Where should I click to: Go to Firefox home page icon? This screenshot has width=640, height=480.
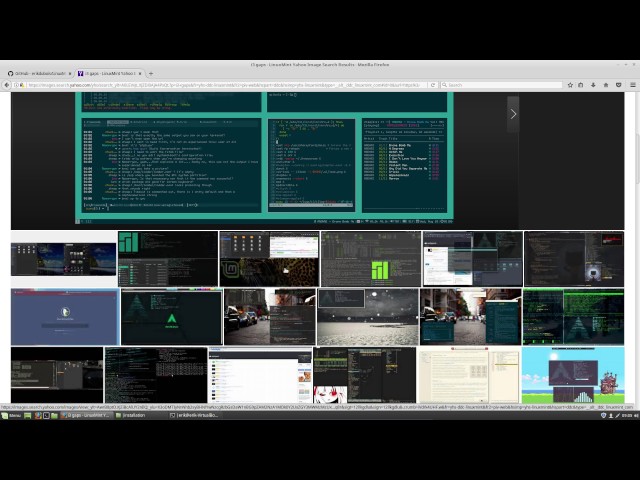pos(606,85)
